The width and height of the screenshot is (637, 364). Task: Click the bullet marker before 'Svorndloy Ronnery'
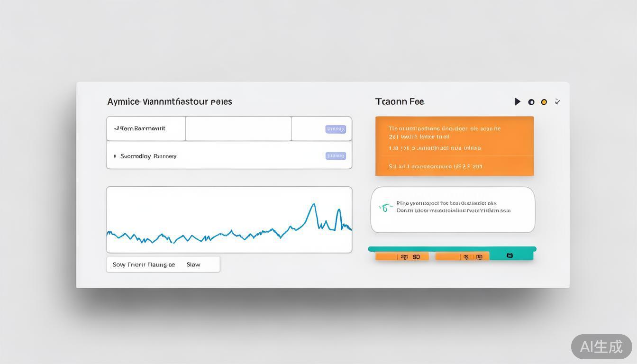115,156
